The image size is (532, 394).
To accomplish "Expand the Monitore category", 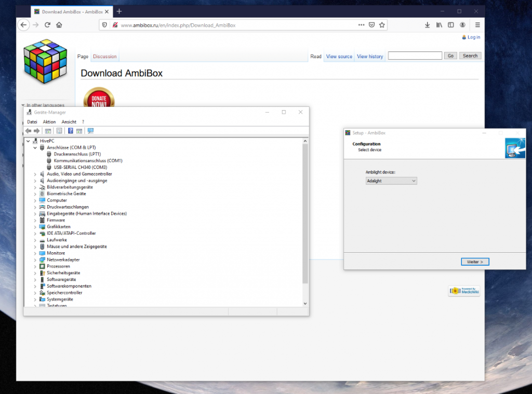I will point(35,253).
